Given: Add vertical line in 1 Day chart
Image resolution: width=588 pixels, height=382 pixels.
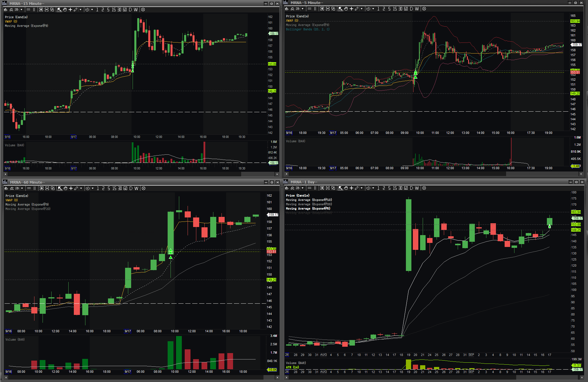Looking at the screenshot, I should 315,188.
